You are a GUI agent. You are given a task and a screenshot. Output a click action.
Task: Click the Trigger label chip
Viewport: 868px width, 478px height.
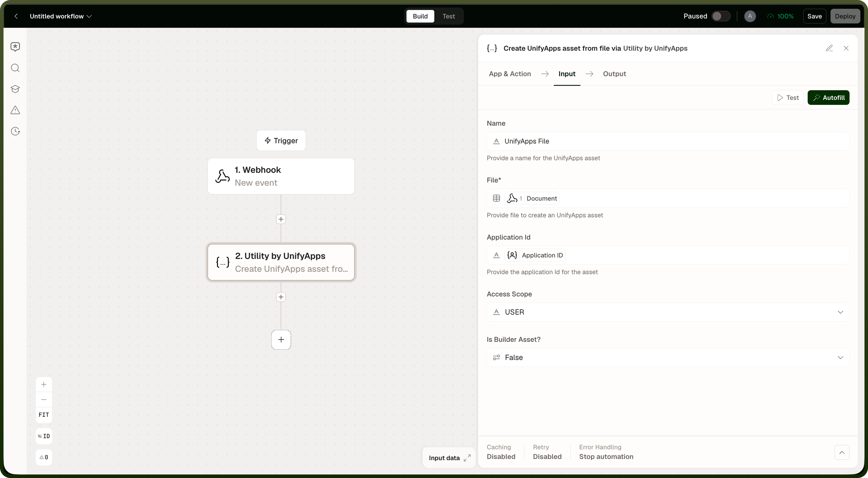point(281,141)
